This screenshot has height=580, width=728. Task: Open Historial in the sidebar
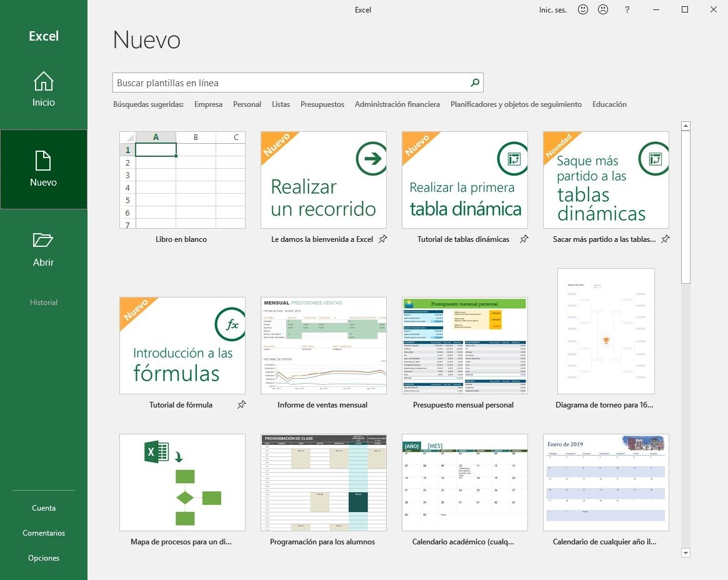[44, 302]
